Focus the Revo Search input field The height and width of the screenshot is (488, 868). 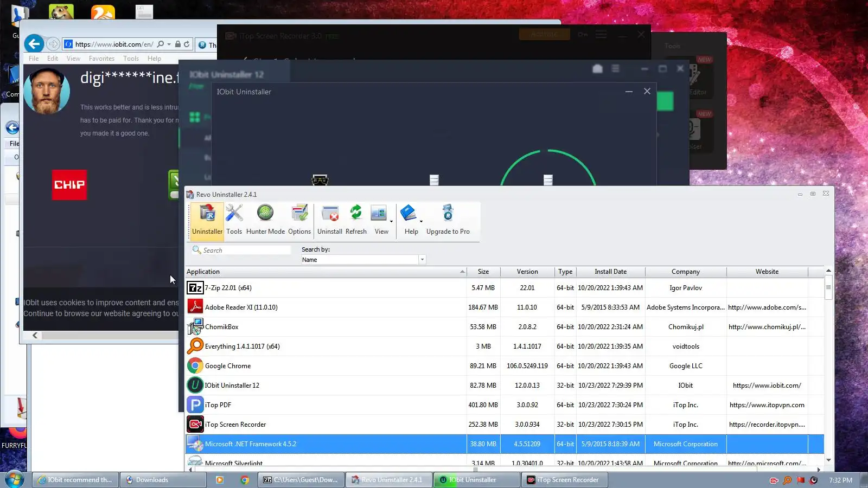[x=241, y=250]
